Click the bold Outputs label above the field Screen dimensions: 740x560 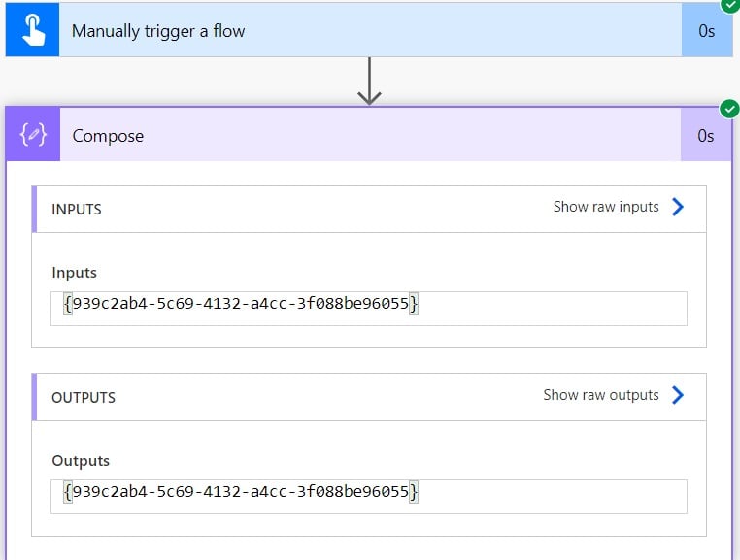tap(81, 461)
